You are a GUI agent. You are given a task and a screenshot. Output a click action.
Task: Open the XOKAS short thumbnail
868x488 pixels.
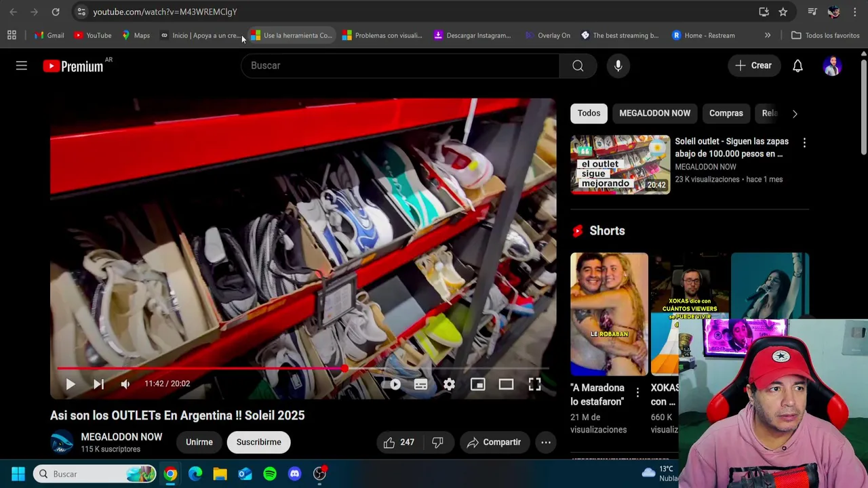(x=689, y=314)
